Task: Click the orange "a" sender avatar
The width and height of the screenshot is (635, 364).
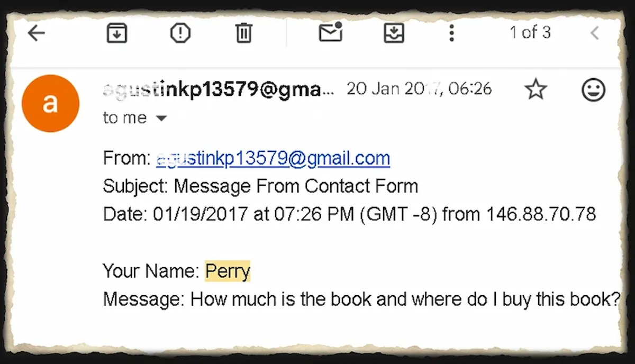Action: point(50,104)
